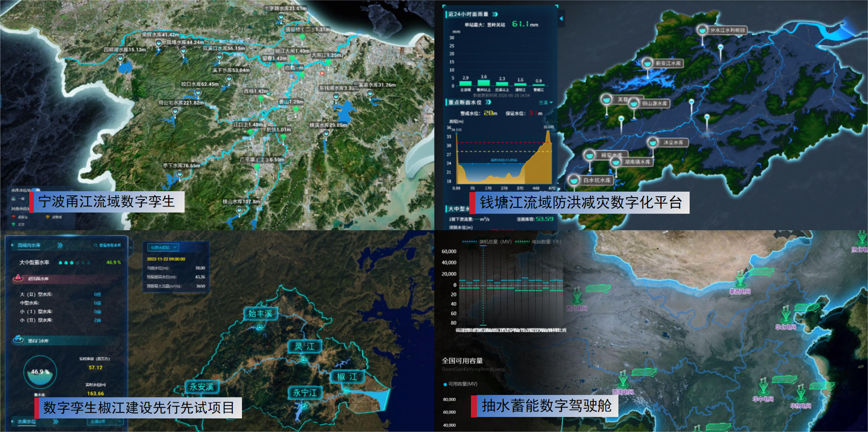
Task: Click the 46.9% storage gauge circle
Action: point(40,372)
